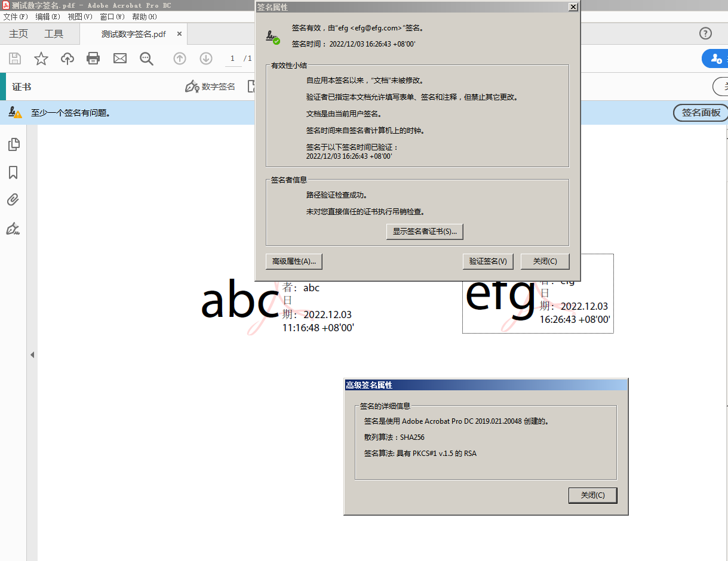
Task: Click 验证签名 button
Action: (488, 261)
